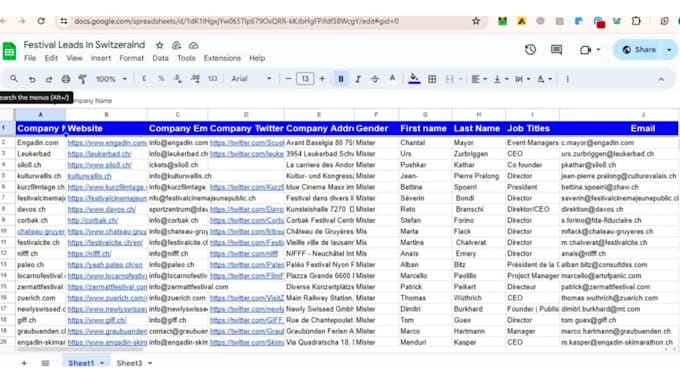Toggle italic formatting

[358, 79]
